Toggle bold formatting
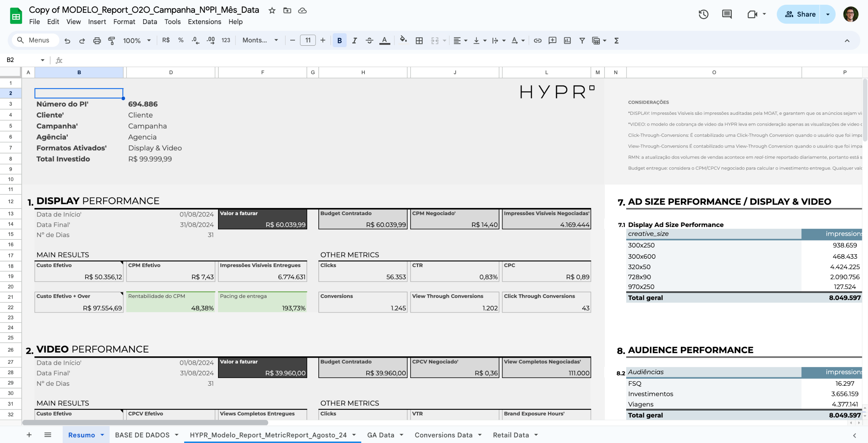868x443 pixels. point(339,41)
